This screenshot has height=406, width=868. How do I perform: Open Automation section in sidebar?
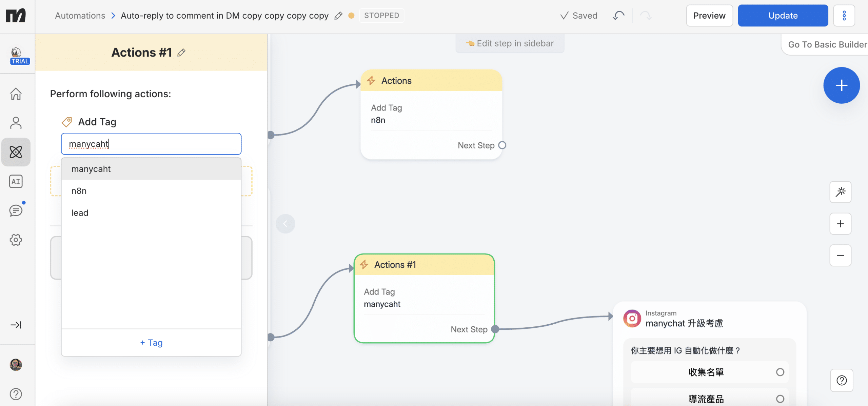(16, 152)
